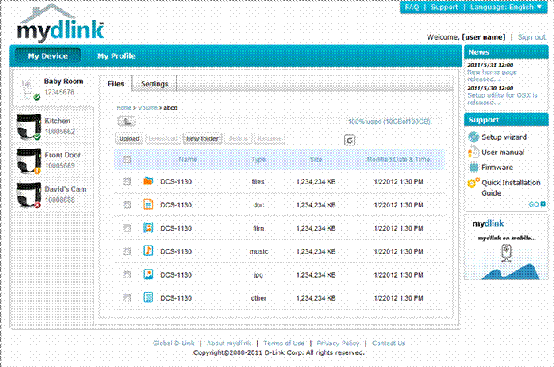The height and width of the screenshot is (367, 554).
Task: Sort by Modified Date & Time header
Action: (398, 160)
